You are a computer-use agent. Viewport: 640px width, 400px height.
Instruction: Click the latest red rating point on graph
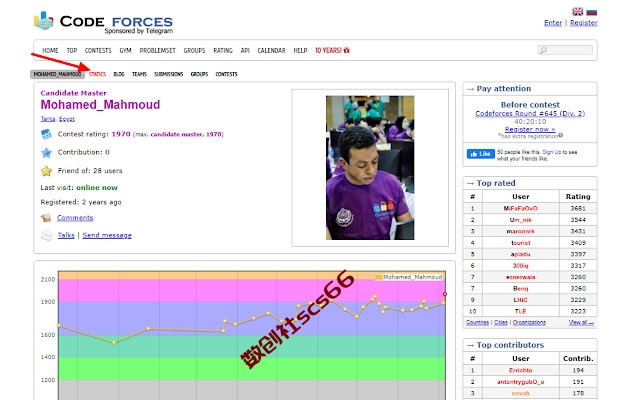click(444, 294)
